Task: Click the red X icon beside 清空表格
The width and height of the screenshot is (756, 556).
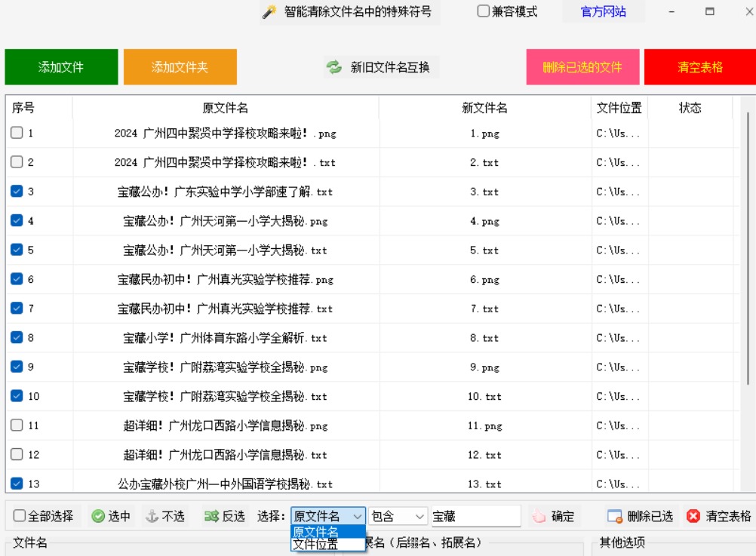Action: 693,517
